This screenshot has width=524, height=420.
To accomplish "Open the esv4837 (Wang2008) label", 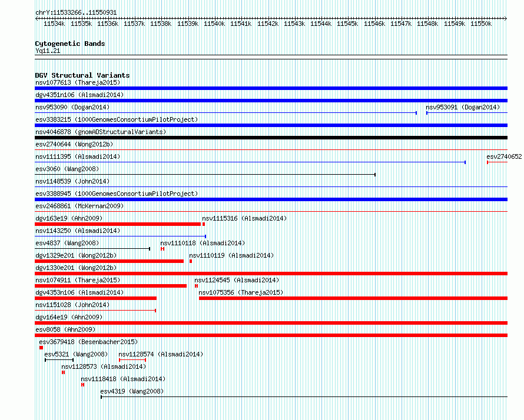I will (x=67, y=243).
